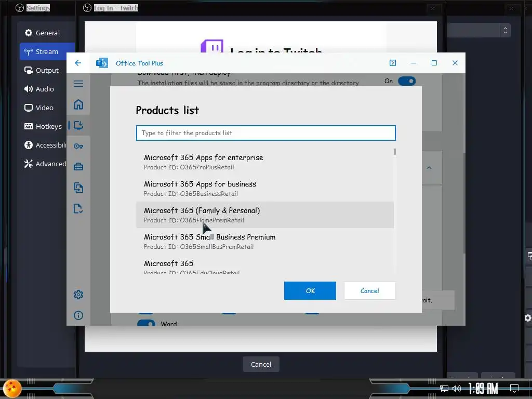Viewport: 532px width, 399px height.
Task: Click OK in Products list dialog
Action: 310,291
